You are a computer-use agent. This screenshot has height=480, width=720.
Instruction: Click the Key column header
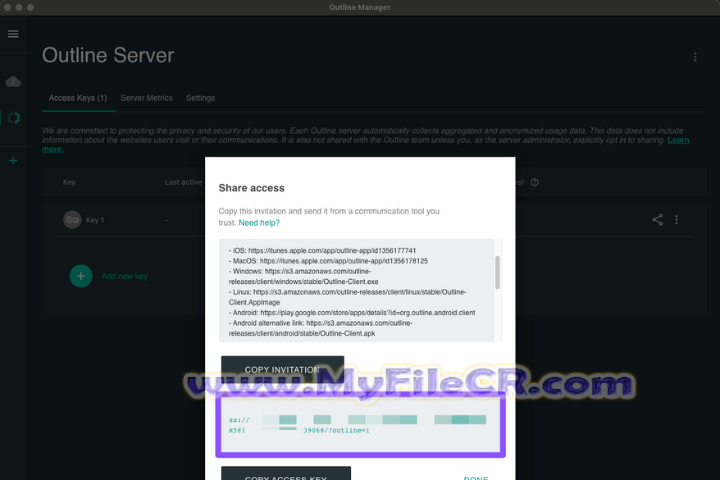click(69, 182)
